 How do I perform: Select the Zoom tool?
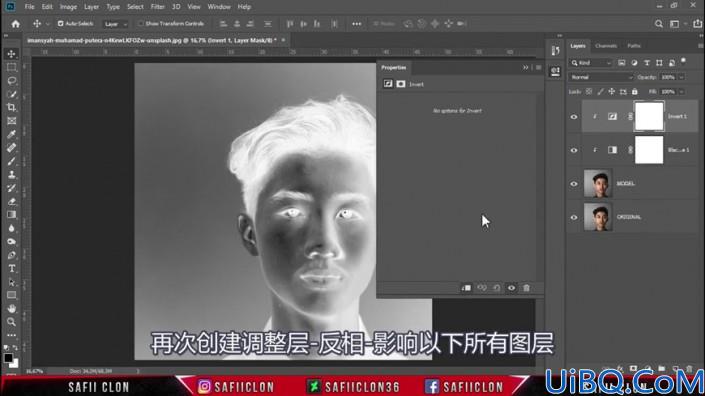pos(12,322)
